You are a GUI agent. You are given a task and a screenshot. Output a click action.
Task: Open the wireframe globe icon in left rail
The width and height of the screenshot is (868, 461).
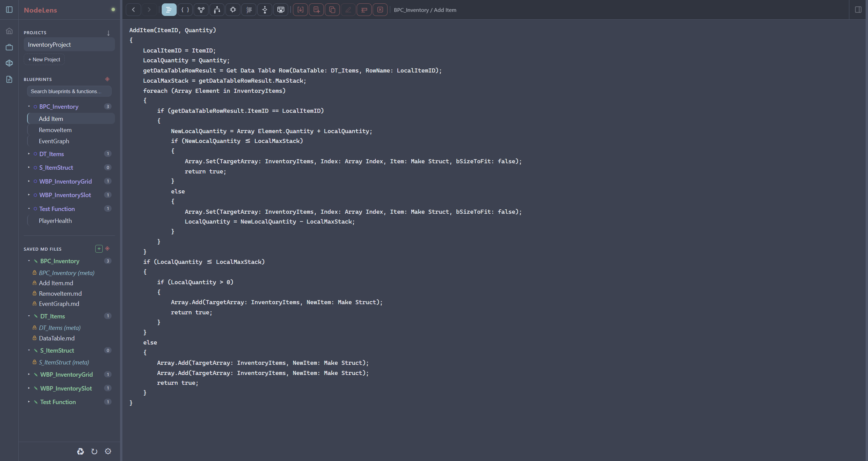[x=9, y=63]
